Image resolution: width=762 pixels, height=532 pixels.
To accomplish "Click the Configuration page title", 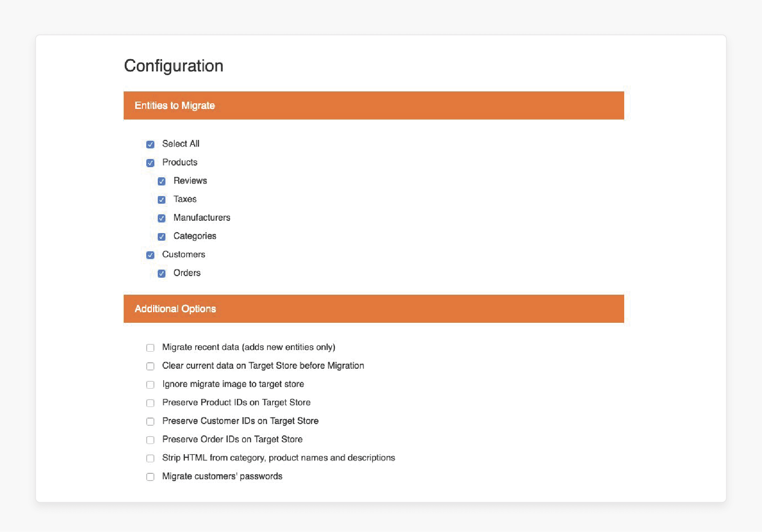I will pos(173,66).
